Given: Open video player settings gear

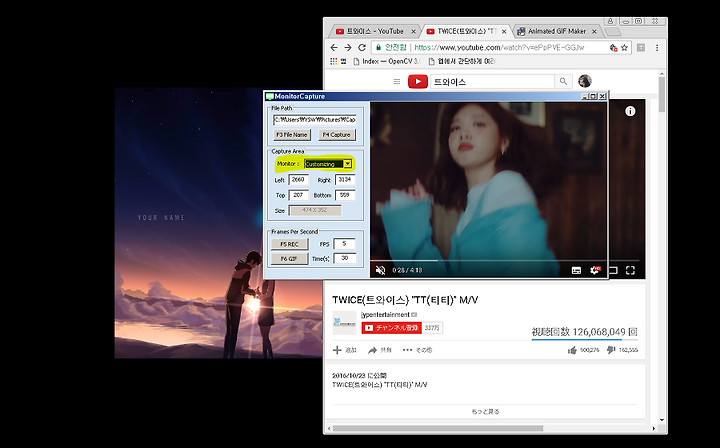Looking at the screenshot, I should coord(595,270).
